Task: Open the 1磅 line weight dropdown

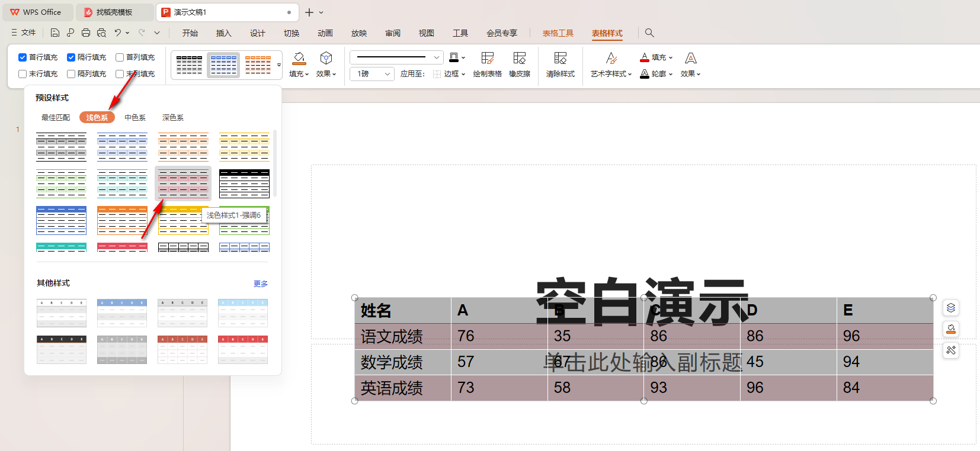Action: (387, 74)
